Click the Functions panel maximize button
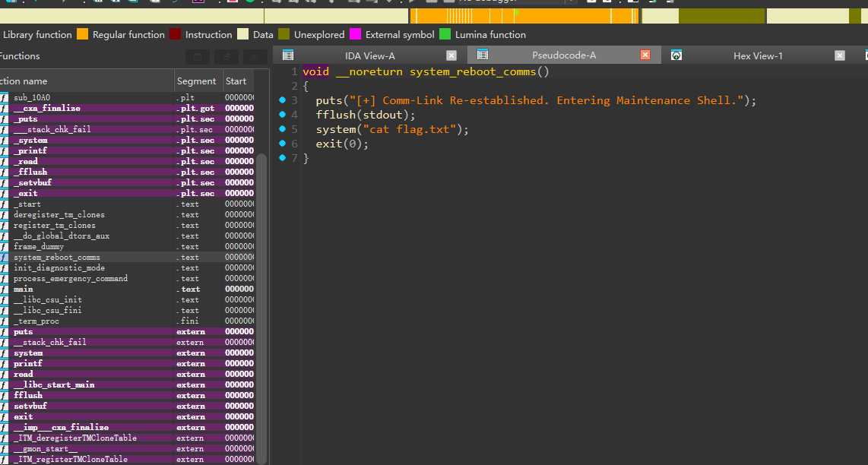Image resolution: width=868 pixels, height=465 pixels. coord(198,56)
